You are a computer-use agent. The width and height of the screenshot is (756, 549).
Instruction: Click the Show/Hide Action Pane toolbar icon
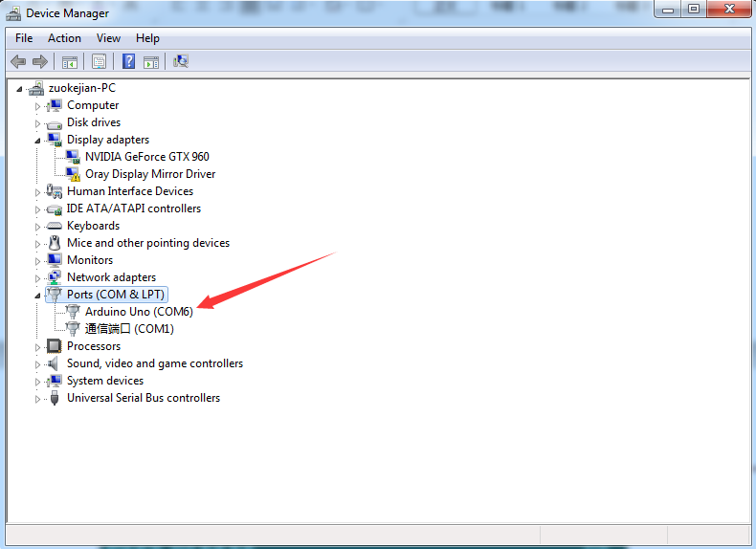151,62
